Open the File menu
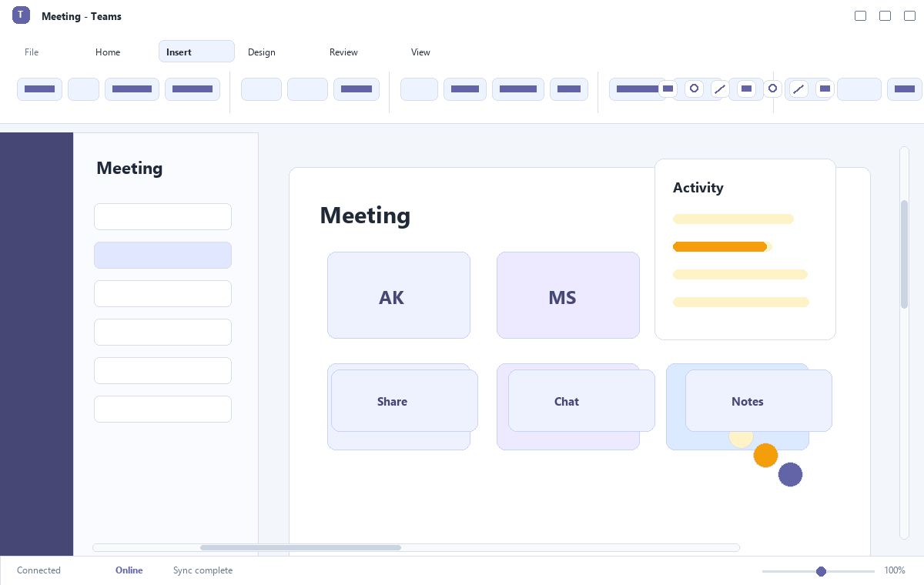 click(x=32, y=52)
